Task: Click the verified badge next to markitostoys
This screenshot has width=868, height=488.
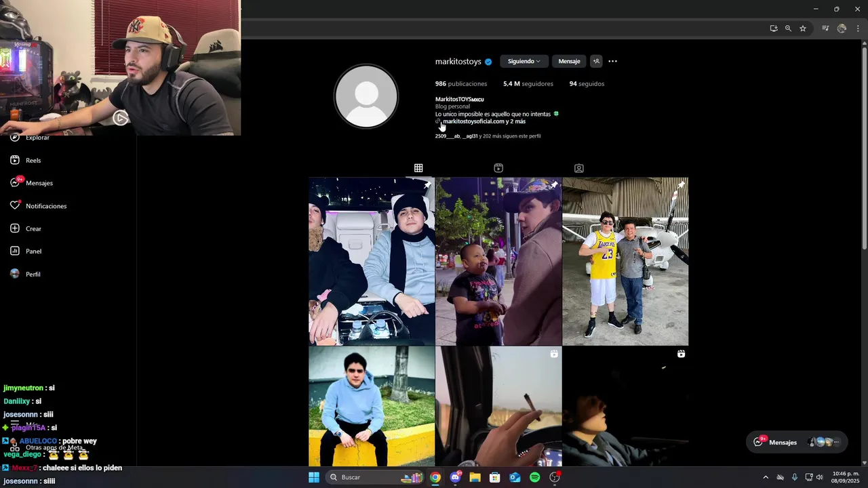Action: (x=488, y=62)
